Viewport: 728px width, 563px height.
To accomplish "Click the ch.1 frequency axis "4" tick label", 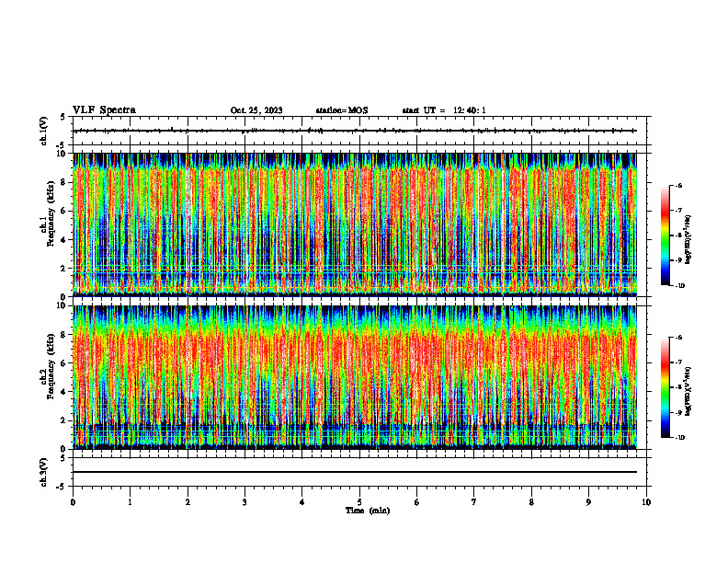I will point(65,240).
